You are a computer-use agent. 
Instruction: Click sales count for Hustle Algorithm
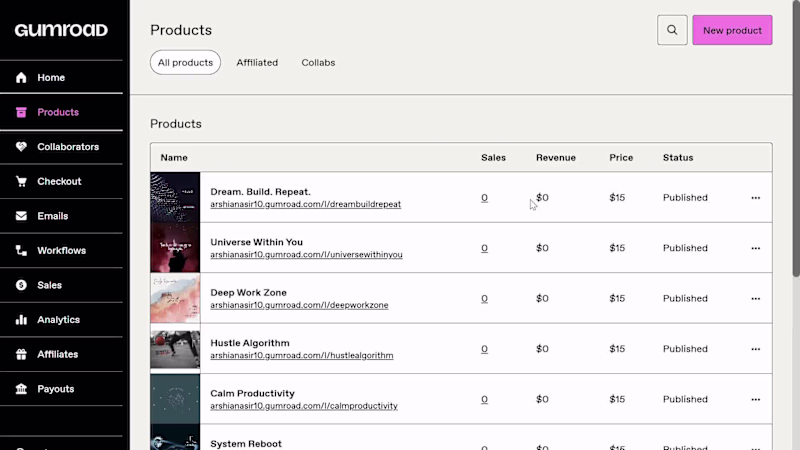484,349
